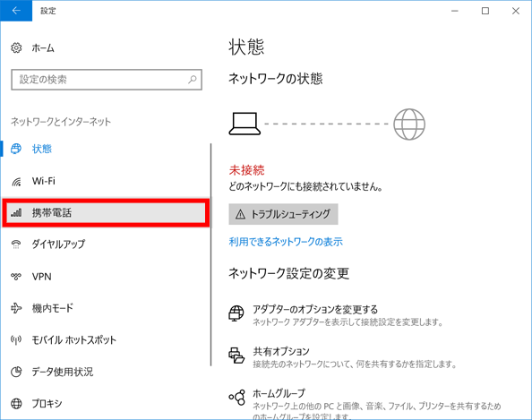Open ホーム settings via gear icon
This screenshot has height=420, width=532.
pyautogui.click(x=16, y=47)
